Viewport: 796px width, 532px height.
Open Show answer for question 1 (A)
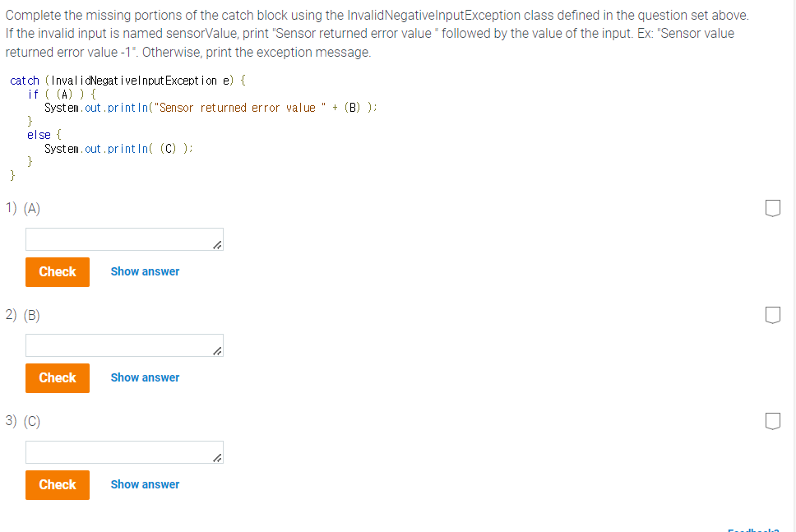click(x=145, y=271)
